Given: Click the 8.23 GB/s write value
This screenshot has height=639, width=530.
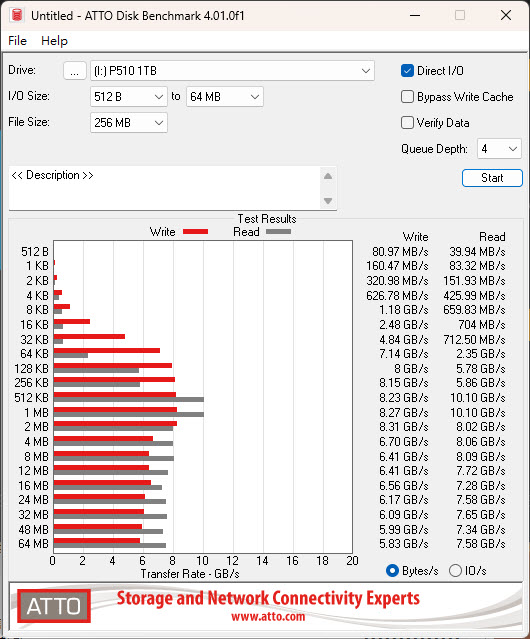Looking at the screenshot, I should pyautogui.click(x=404, y=398).
